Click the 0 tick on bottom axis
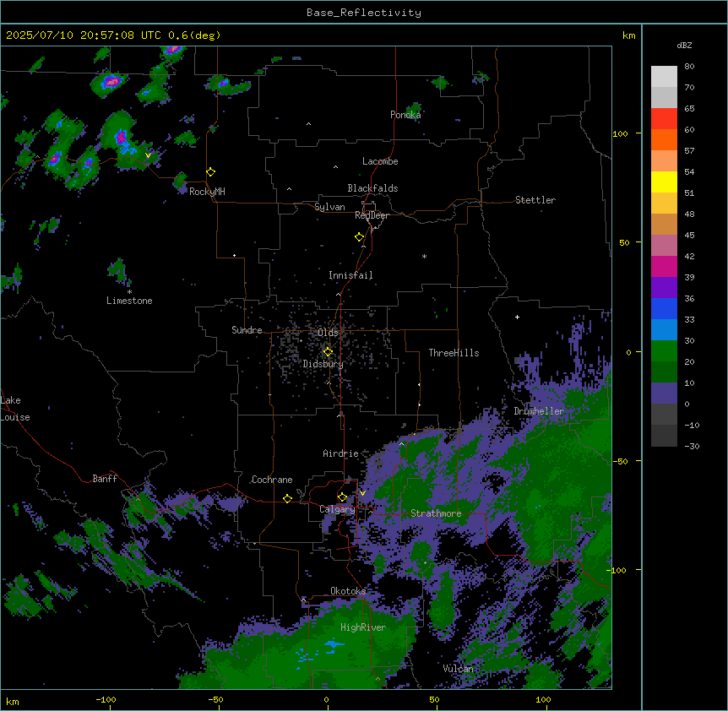The width and height of the screenshot is (728, 711). point(326,699)
